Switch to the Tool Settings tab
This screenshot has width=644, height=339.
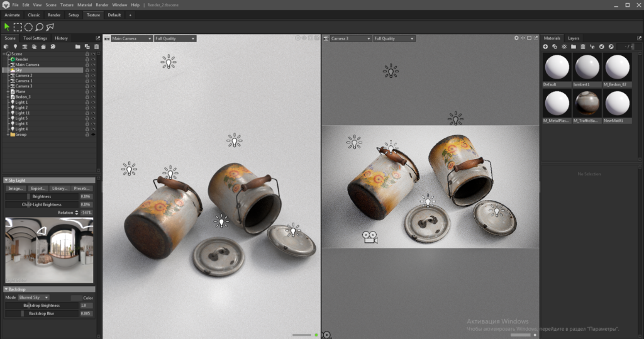point(35,38)
